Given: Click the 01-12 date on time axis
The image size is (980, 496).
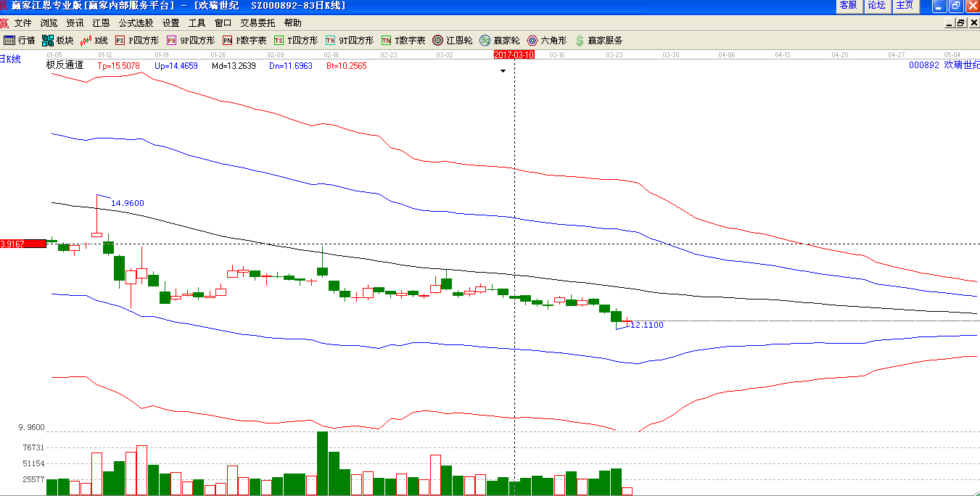Looking at the screenshot, I should tap(105, 54).
